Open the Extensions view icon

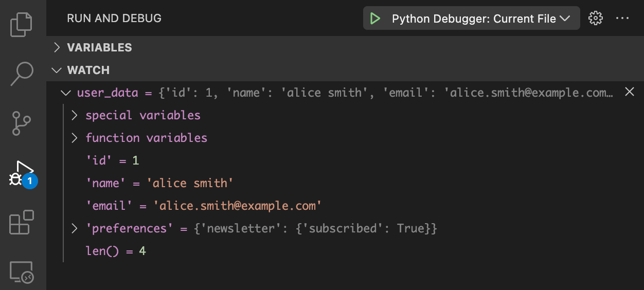click(22, 222)
